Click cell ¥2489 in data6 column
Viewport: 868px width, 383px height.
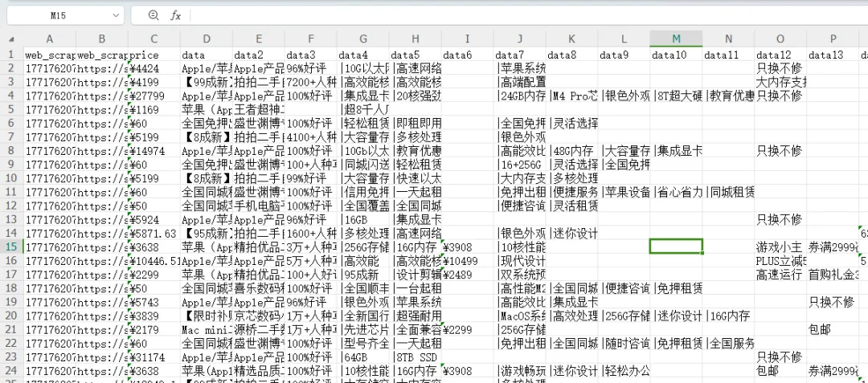[467, 274]
